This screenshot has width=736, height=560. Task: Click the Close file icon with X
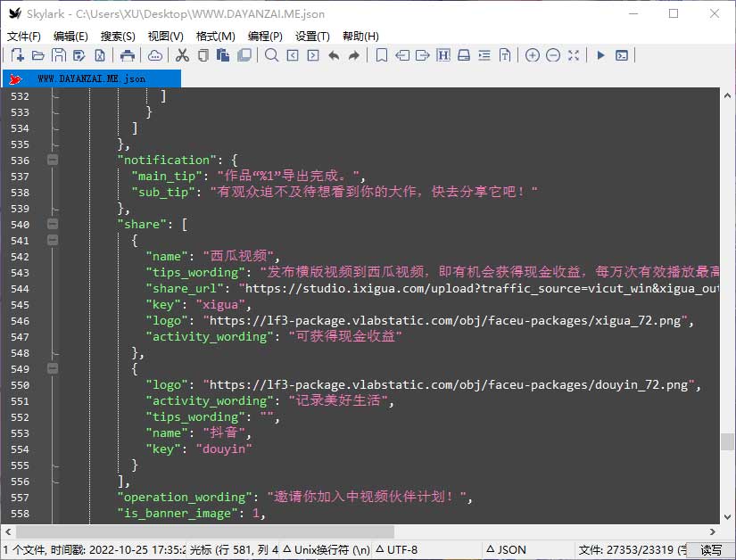click(x=100, y=55)
